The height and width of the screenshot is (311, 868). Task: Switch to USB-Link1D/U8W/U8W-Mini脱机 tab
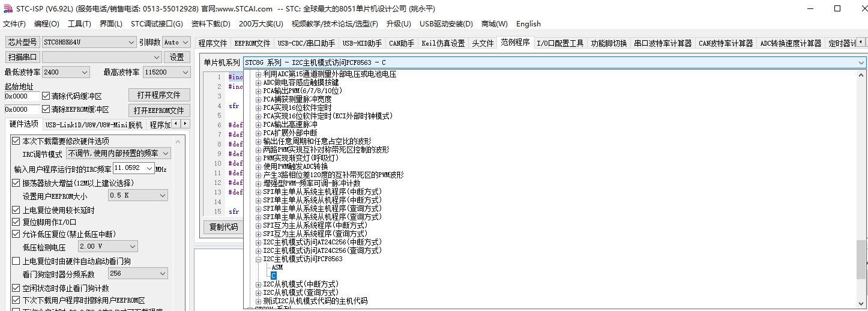(x=94, y=125)
